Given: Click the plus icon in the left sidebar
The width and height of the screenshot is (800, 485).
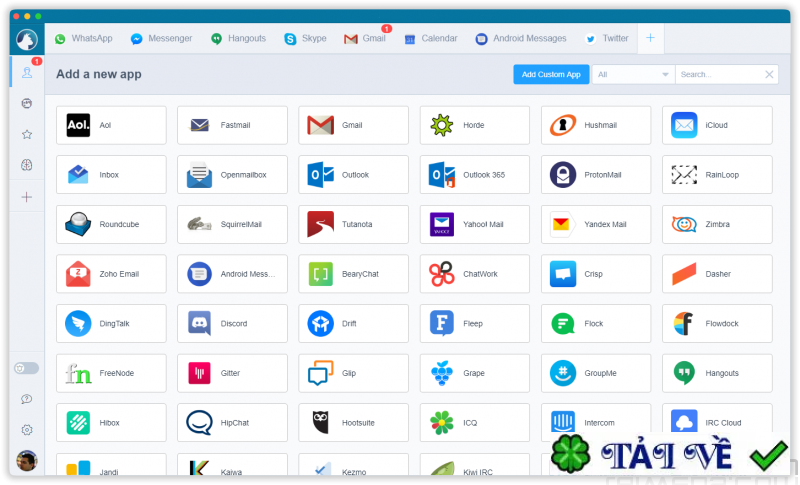Looking at the screenshot, I should pos(27,197).
